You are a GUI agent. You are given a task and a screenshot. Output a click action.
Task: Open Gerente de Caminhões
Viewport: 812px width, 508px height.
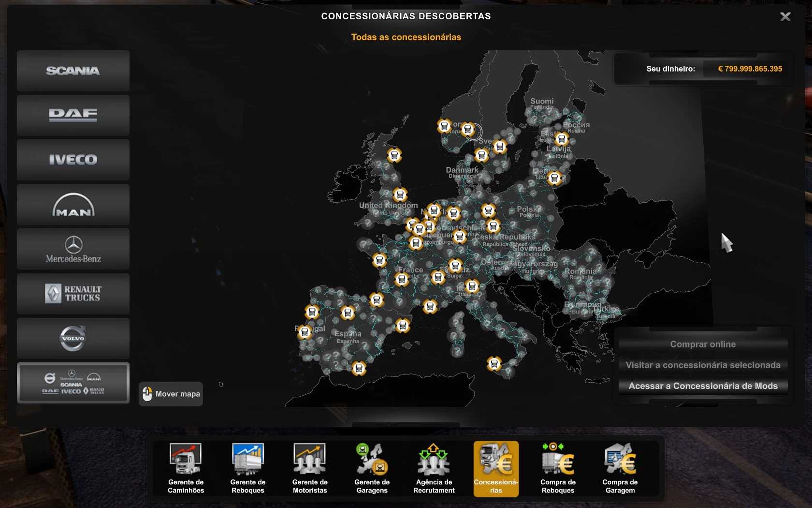click(x=186, y=468)
